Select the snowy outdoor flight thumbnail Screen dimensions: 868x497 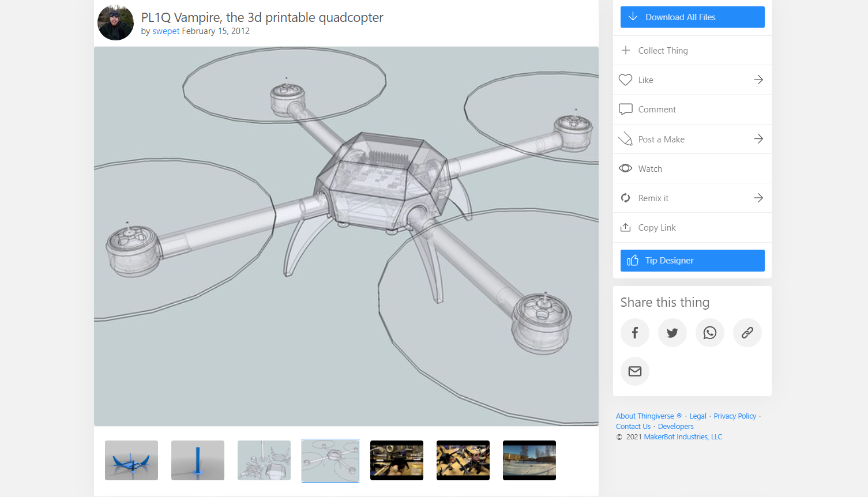pos(529,460)
